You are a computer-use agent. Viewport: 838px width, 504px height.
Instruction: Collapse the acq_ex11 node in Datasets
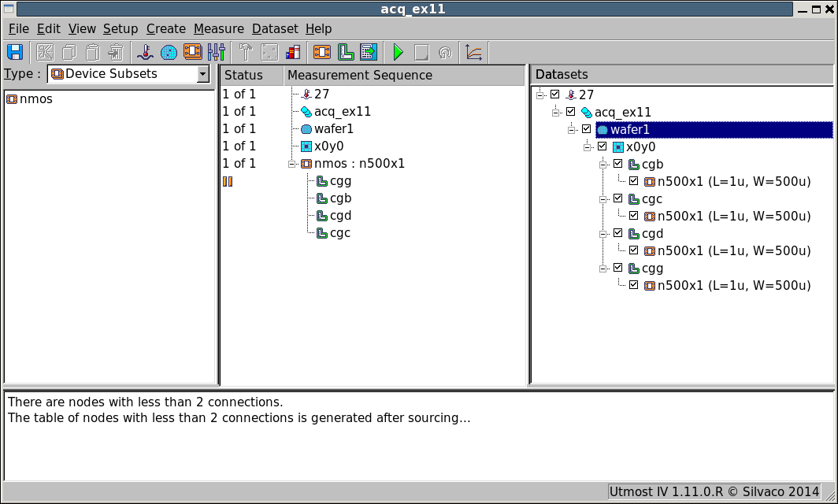555,113
